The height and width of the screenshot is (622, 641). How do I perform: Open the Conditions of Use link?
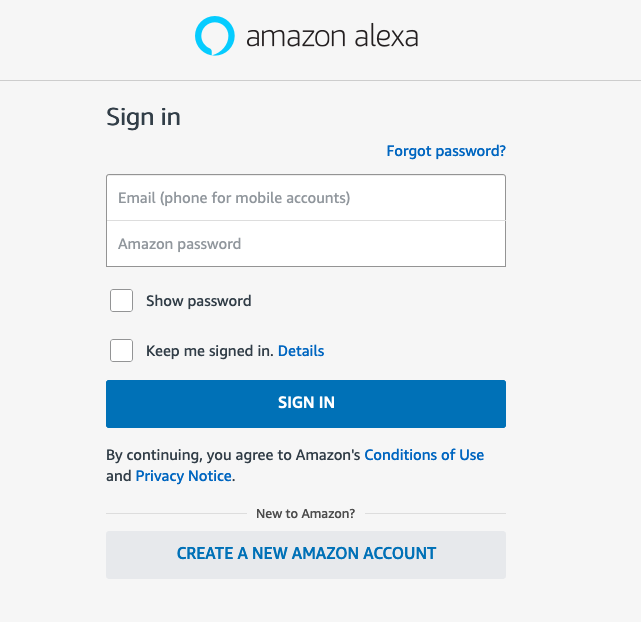[x=424, y=455]
